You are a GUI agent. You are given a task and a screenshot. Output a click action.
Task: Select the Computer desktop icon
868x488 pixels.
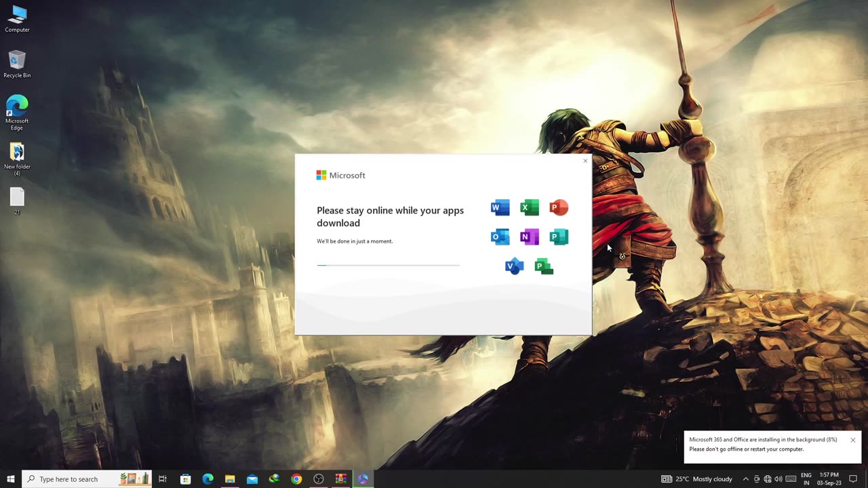click(x=17, y=19)
